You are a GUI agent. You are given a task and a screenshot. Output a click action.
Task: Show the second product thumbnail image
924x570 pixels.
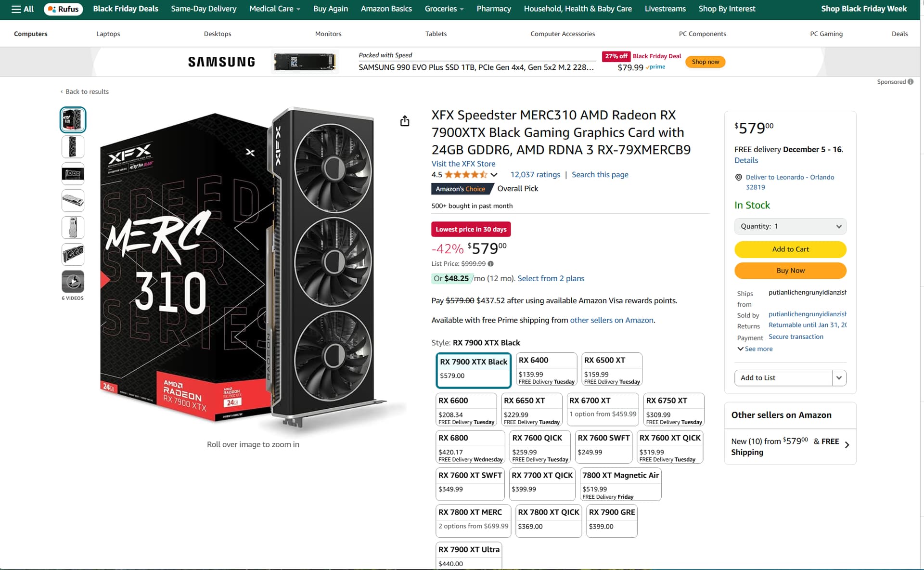73,147
